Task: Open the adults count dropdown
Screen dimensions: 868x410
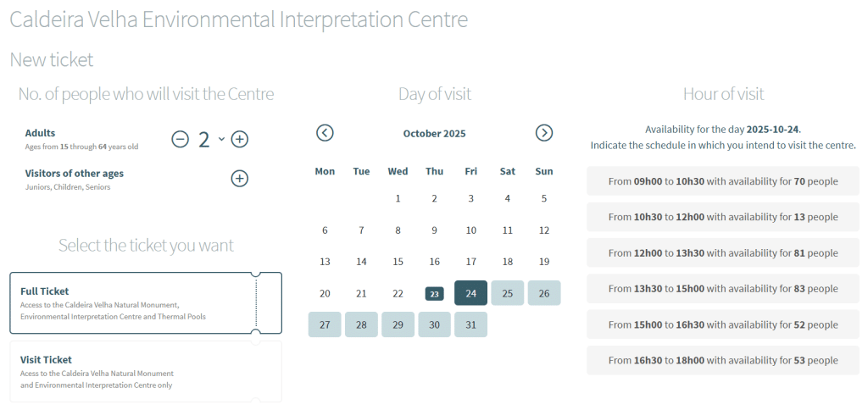Action: pos(221,139)
